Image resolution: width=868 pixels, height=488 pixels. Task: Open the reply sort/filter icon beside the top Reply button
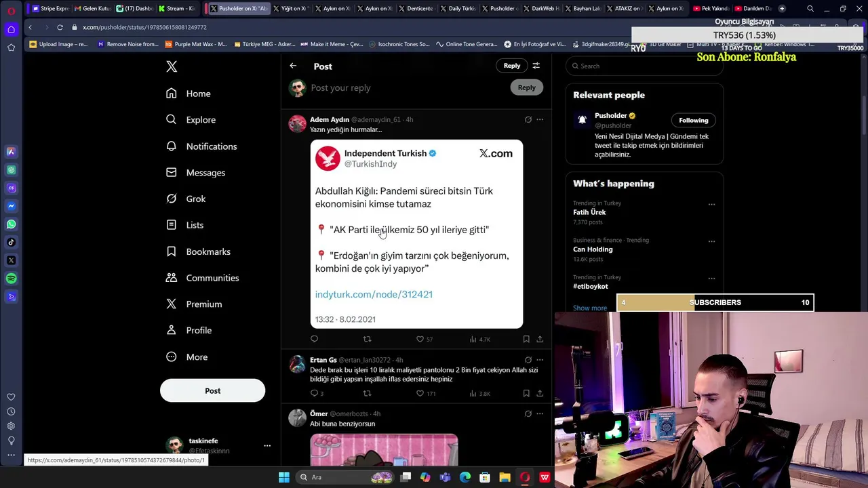tap(536, 66)
